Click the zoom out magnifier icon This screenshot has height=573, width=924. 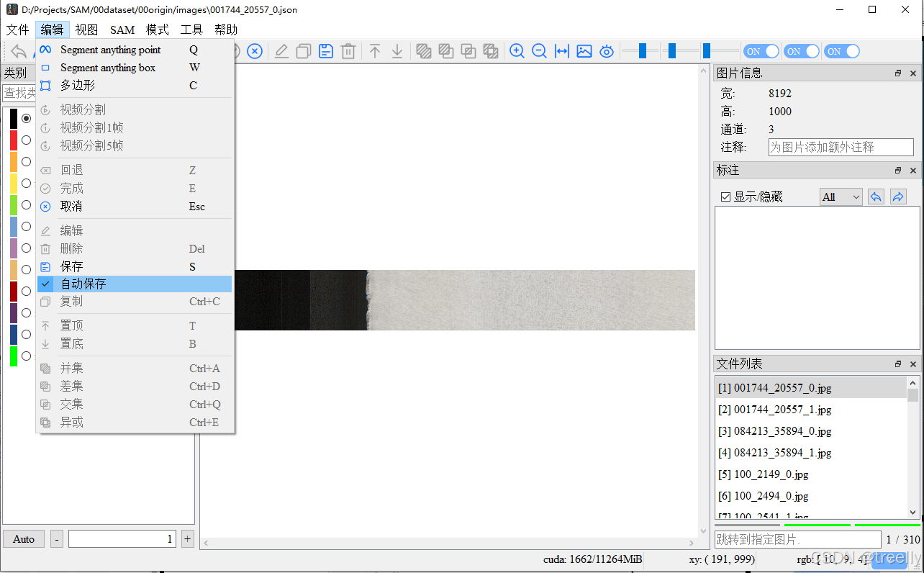click(x=539, y=51)
